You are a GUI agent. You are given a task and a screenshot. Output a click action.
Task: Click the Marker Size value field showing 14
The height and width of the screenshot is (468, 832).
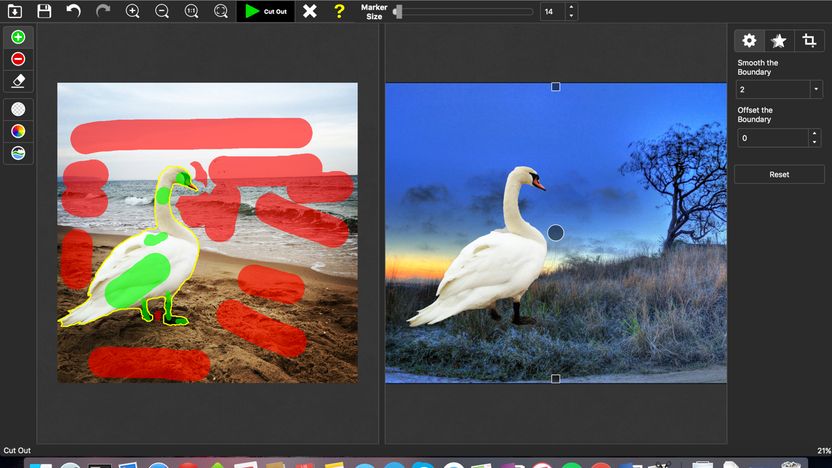553,11
